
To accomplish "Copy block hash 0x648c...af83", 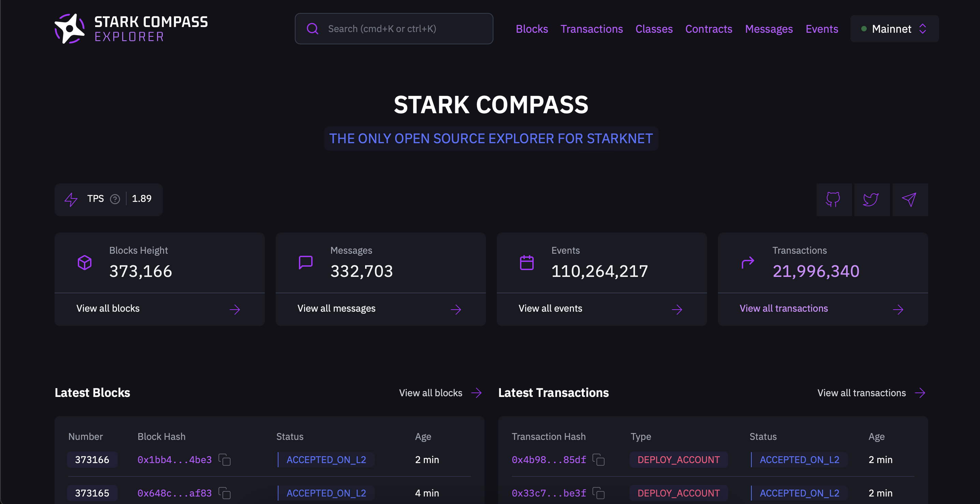I will [225, 493].
